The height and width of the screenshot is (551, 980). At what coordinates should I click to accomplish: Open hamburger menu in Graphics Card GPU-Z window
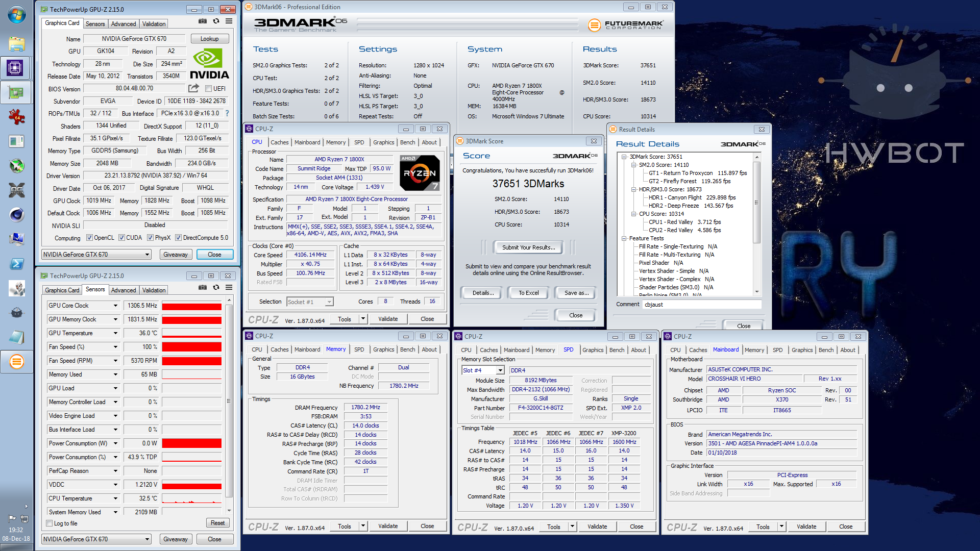click(229, 21)
